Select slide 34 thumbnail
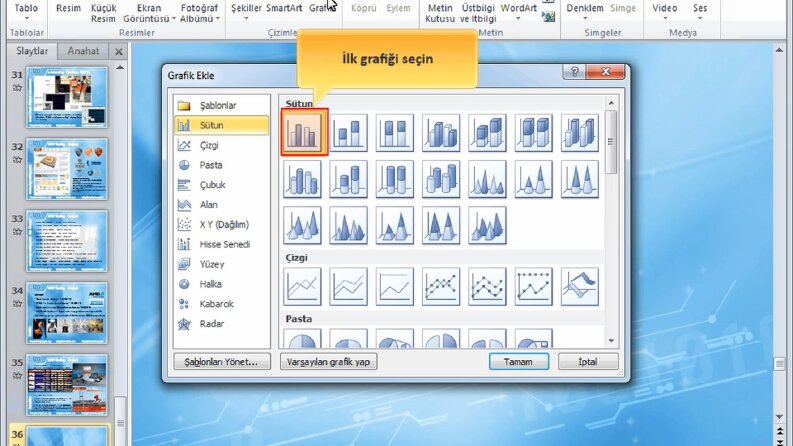 66,314
